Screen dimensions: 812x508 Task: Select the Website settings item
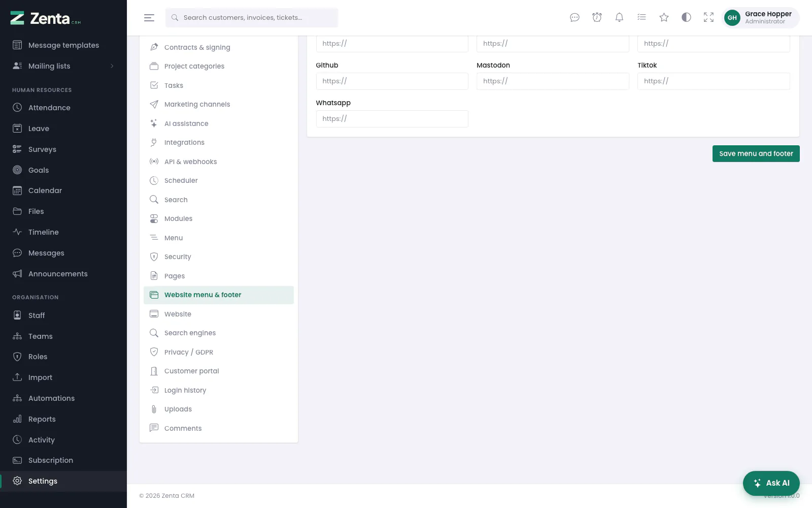click(x=219, y=314)
